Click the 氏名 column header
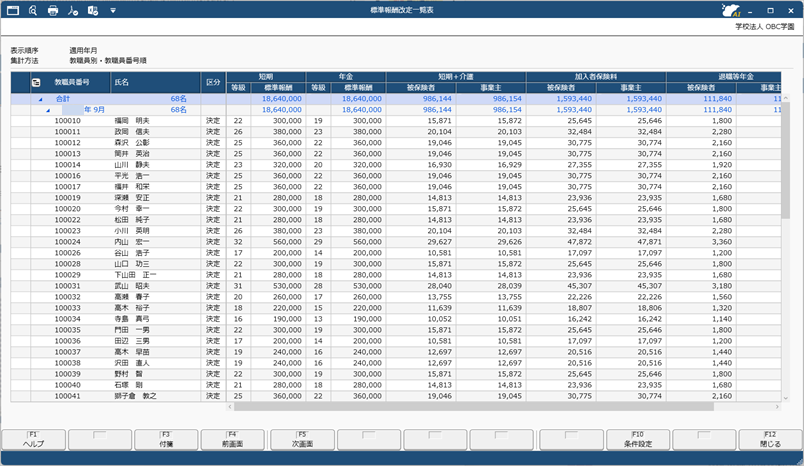Viewport: 804px width, 466px height. pos(155,82)
